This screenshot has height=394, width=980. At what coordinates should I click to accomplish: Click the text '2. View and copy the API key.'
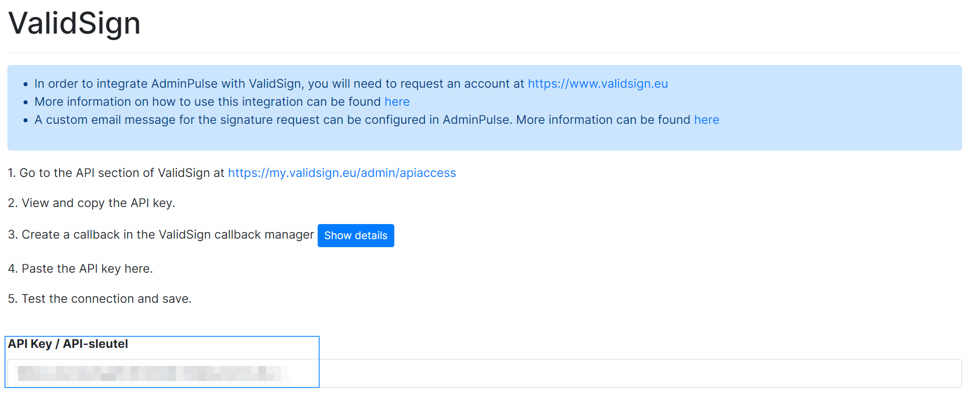(92, 203)
